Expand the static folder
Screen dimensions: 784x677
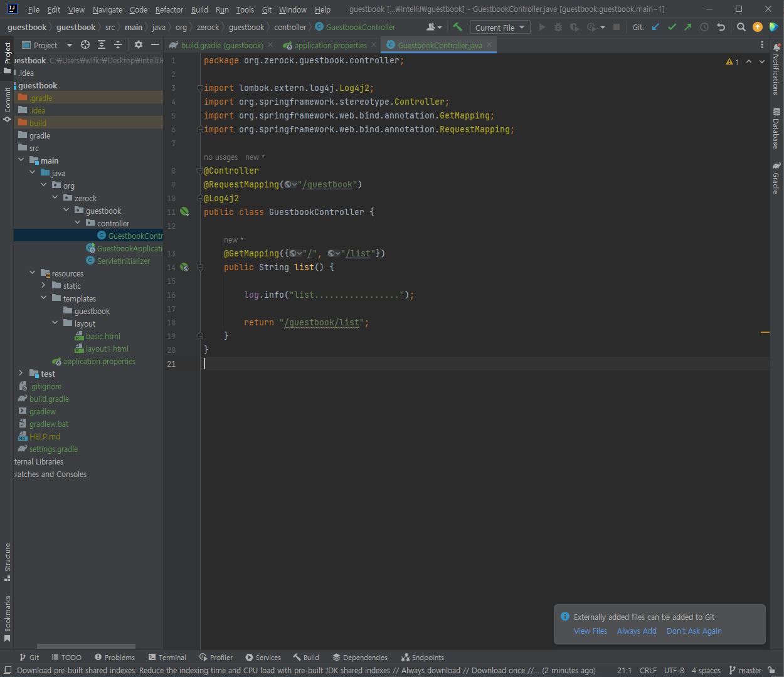tap(44, 286)
